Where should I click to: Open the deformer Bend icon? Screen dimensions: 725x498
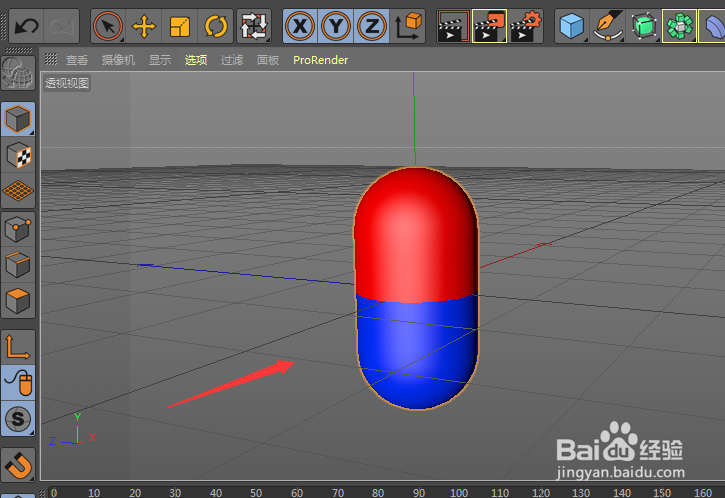[x=713, y=26]
